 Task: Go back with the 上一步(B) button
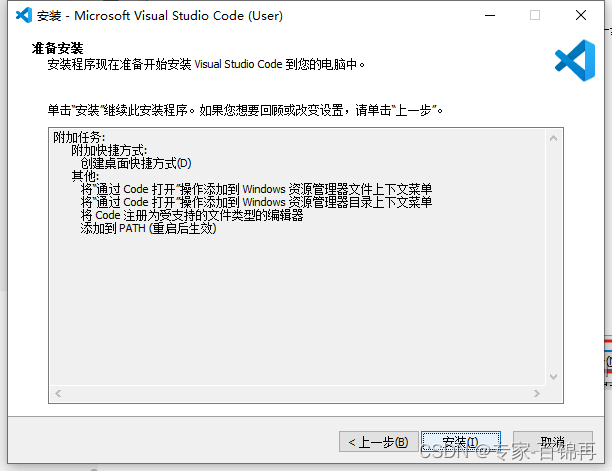tap(379, 442)
